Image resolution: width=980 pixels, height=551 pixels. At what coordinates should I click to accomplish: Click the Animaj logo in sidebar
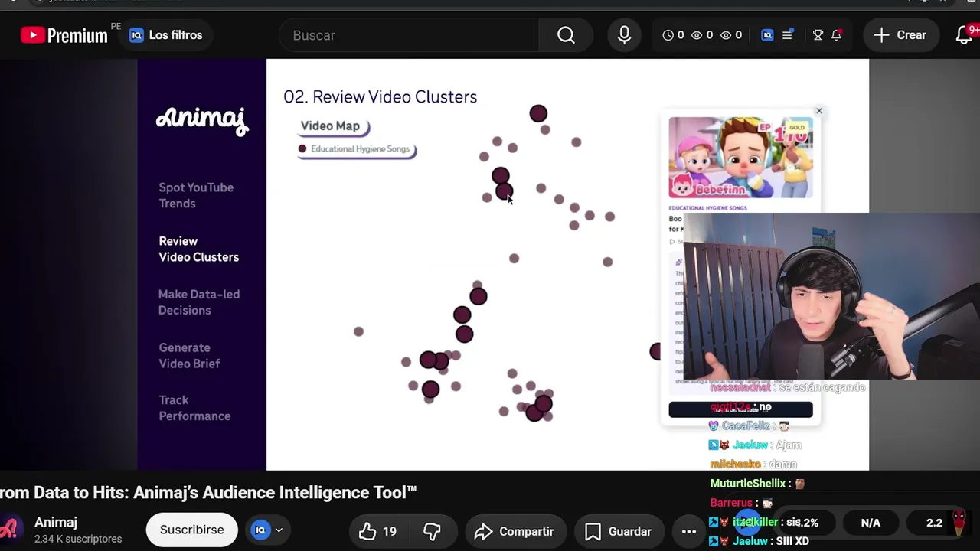[202, 120]
